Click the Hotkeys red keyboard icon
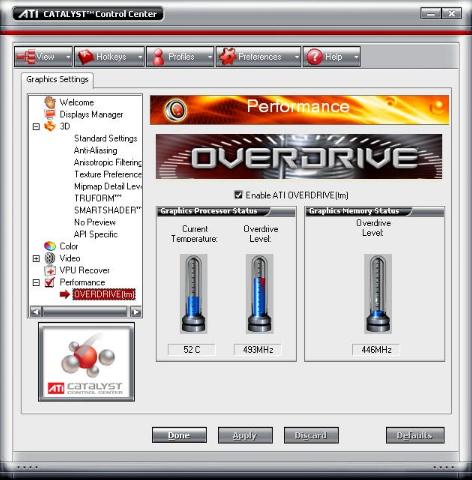This screenshot has height=480, width=472. [85, 57]
